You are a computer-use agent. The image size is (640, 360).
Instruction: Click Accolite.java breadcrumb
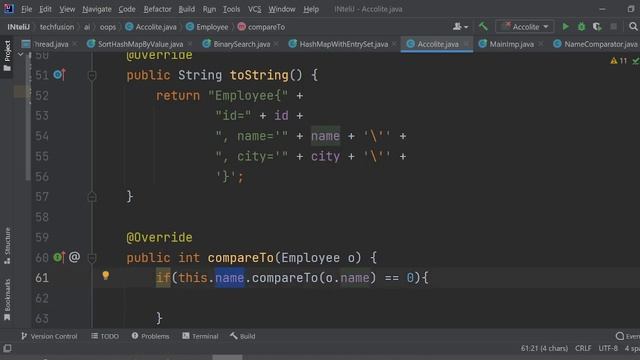point(151,27)
